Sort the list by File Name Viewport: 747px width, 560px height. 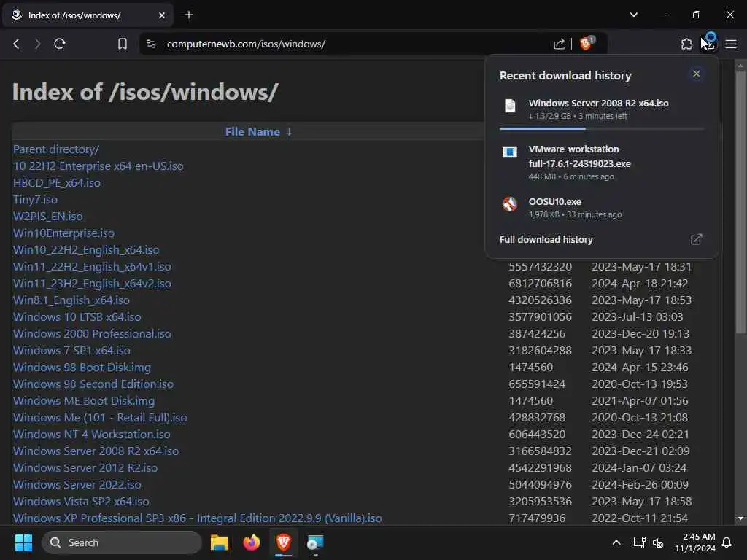click(x=252, y=131)
